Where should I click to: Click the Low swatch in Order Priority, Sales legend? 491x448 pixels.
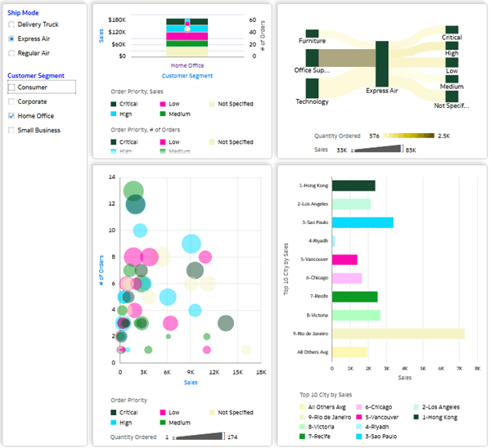163,104
